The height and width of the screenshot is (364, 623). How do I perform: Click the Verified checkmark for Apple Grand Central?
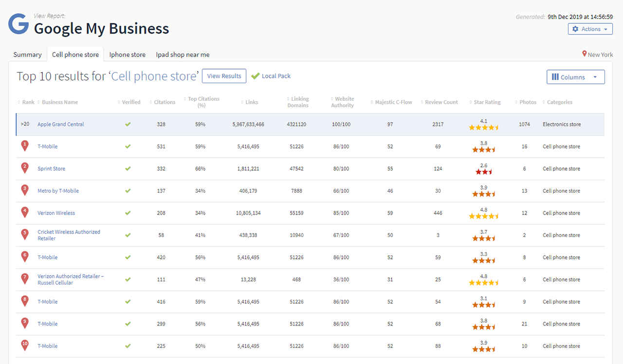click(128, 124)
